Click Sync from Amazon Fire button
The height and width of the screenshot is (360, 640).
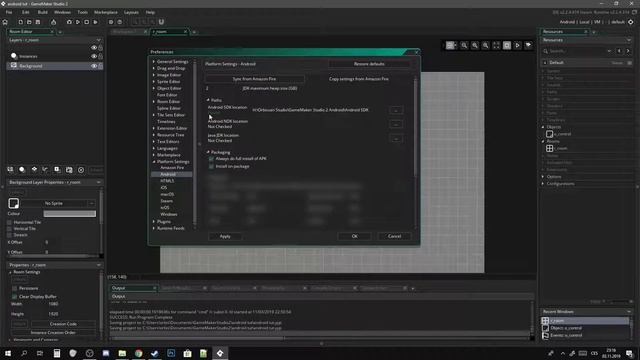pyautogui.click(x=254, y=79)
